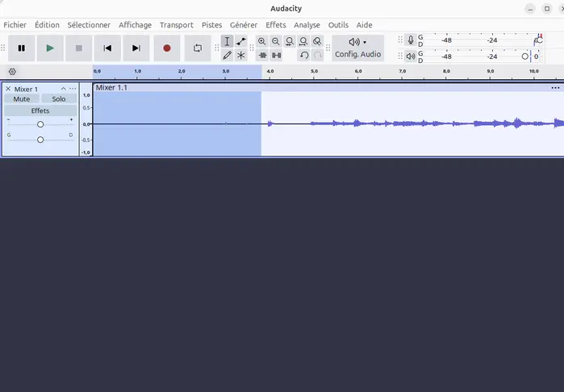Activate the Multi-tool asterisk icon
Image resolution: width=564 pixels, height=392 pixels.
click(241, 55)
